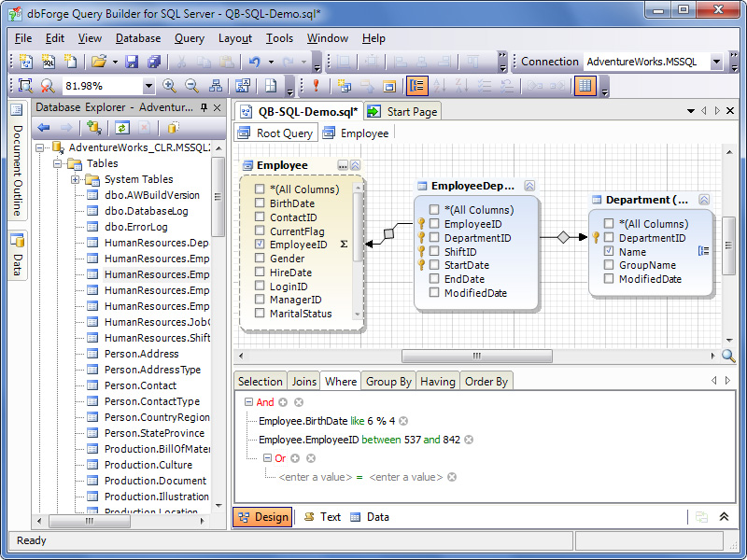The width and height of the screenshot is (747, 560).
Task: Click the Database Explorer vertical scrollbar
Action: point(218,196)
